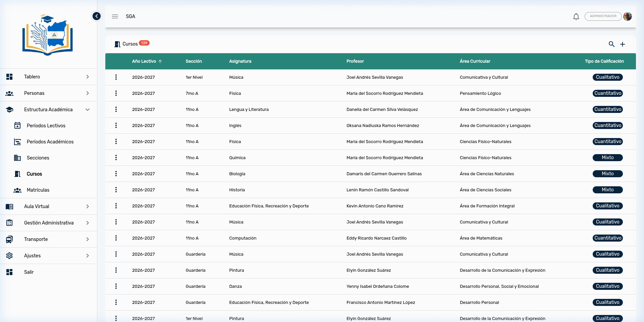The height and width of the screenshot is (322, 644).
Task: Click three-dot menu for Danza row
Action: tap(116, 286)
